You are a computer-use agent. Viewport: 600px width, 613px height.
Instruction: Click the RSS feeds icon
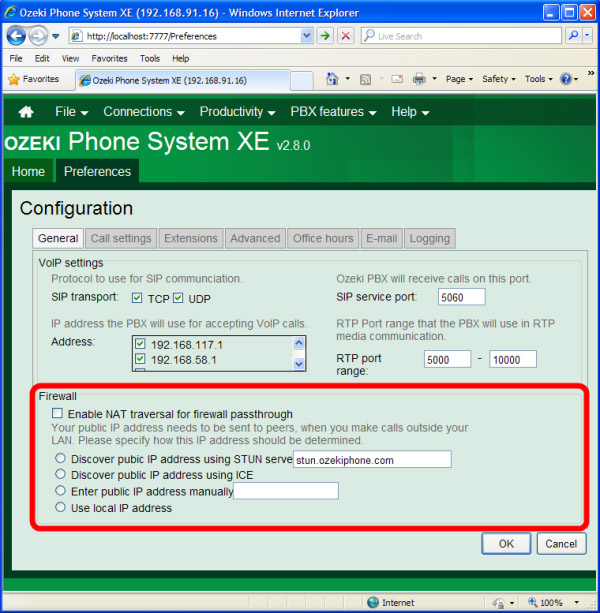(365, 79)
